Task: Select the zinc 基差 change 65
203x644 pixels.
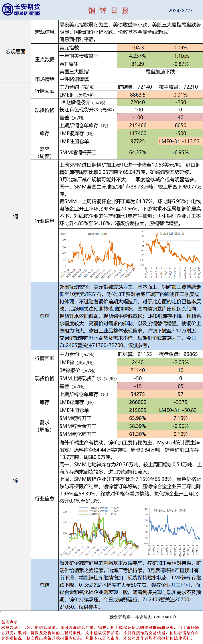Action: (180, 386)
